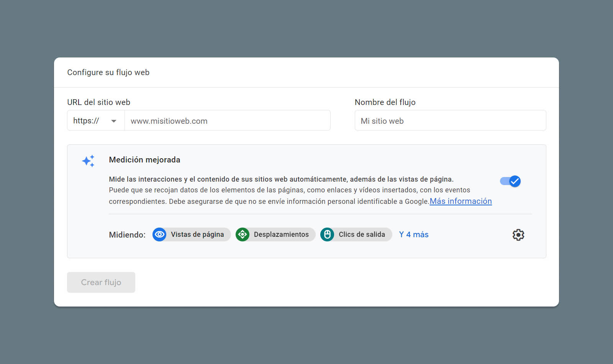Expand the list with 'Y 4 más'
This screenshot has height=364, width=613.
tap(414, 234)
